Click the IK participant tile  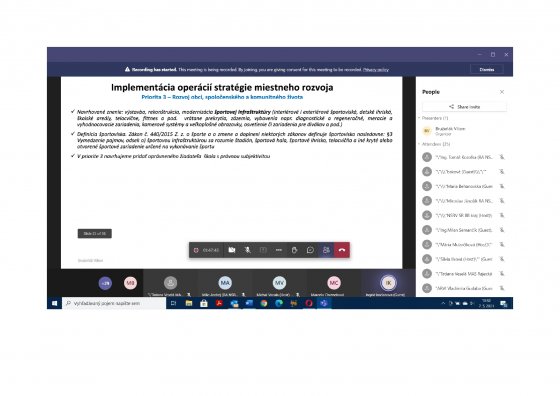(388, 283)
